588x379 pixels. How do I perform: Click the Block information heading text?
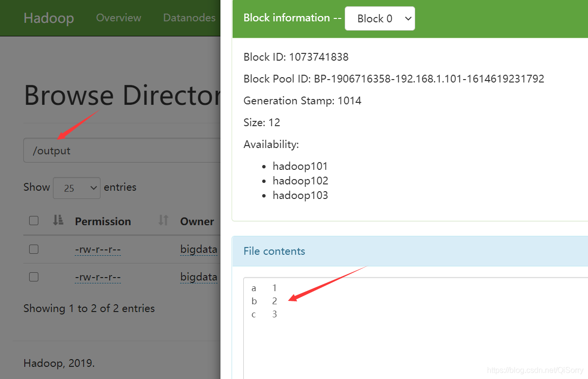click(x=292, y=18)
